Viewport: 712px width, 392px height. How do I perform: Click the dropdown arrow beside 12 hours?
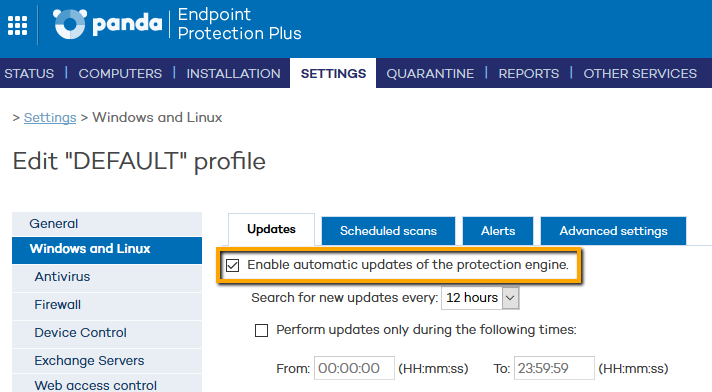coord(510,298)
